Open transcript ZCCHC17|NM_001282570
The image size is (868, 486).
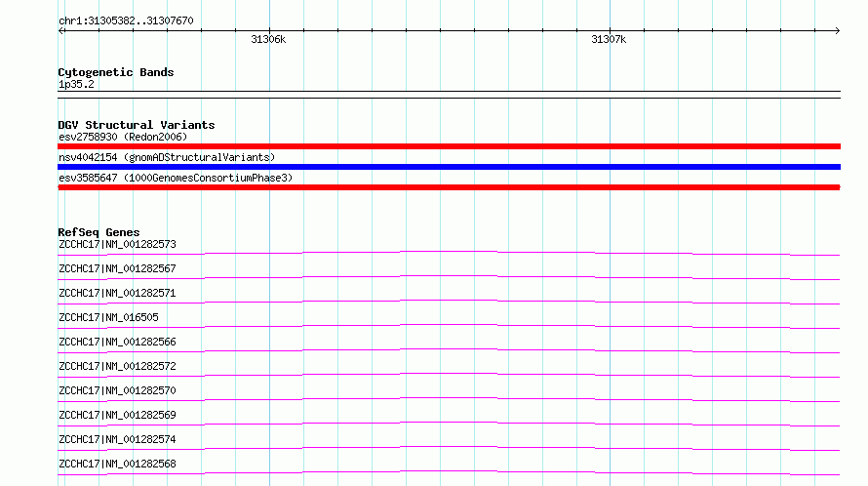click(117, 390)
